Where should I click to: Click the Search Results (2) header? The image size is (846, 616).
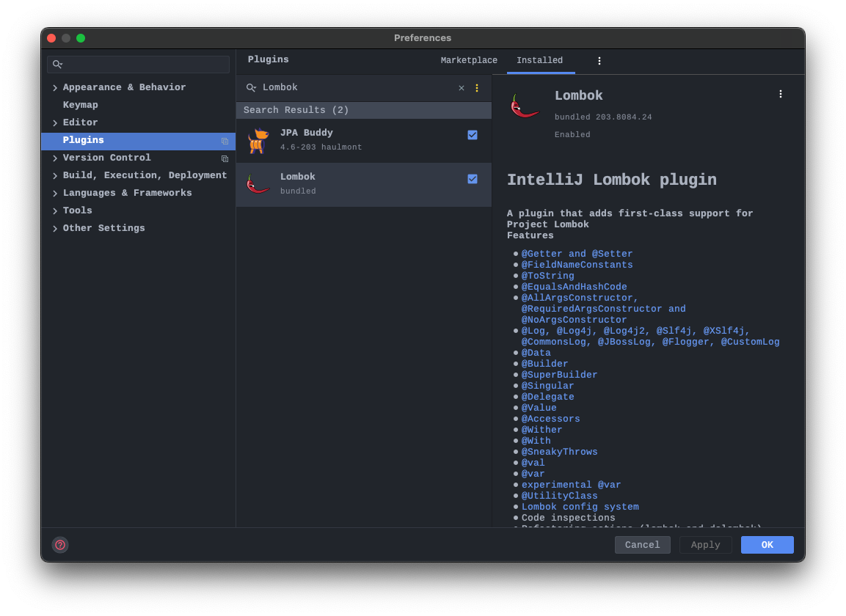[x=364, y=110]
